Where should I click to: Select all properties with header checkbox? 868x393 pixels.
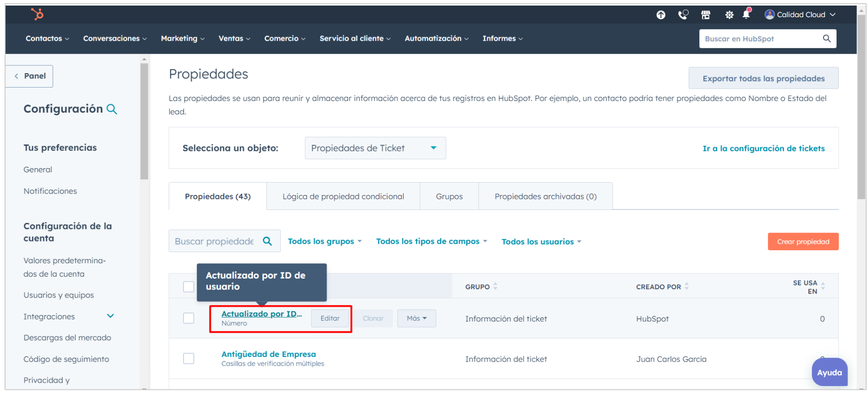[x=189, y=287]
